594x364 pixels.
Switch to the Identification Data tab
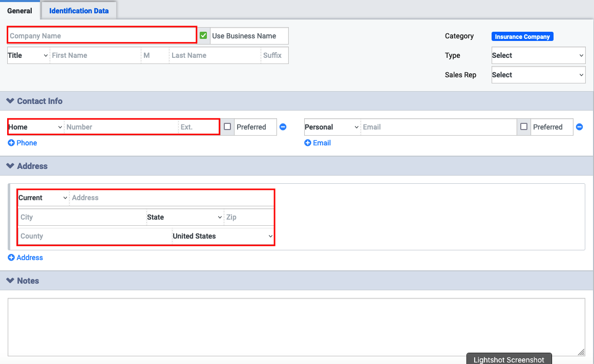click(x=79, y=11)
